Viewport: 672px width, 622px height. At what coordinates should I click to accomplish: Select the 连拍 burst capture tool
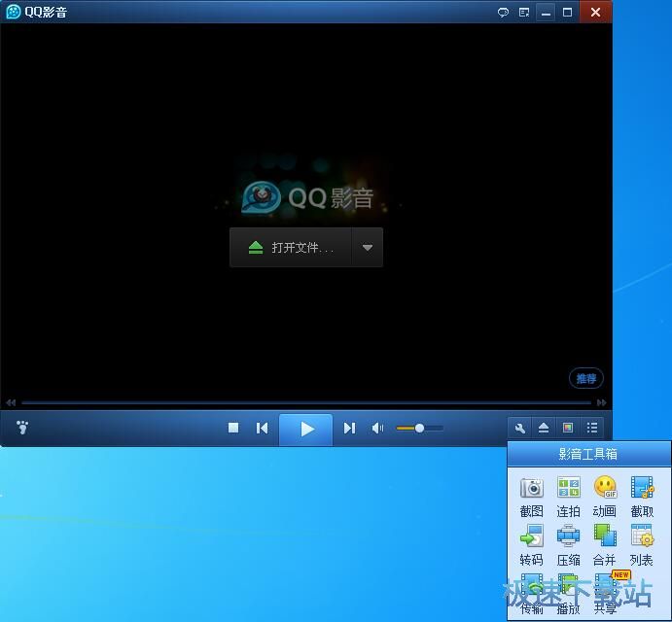pos(568,497)
